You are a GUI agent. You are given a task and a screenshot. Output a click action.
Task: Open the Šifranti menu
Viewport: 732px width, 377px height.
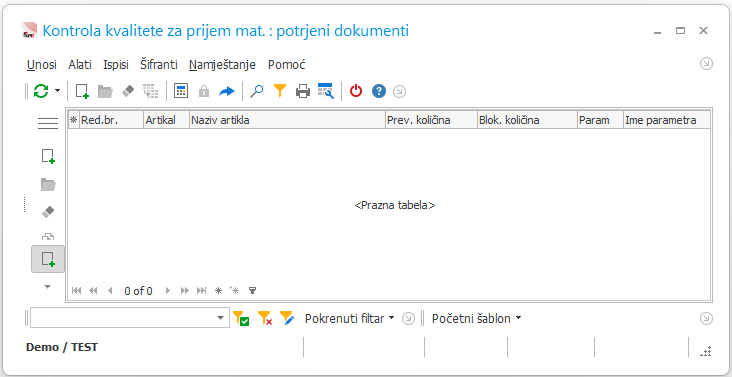click(x=159, y=65)
